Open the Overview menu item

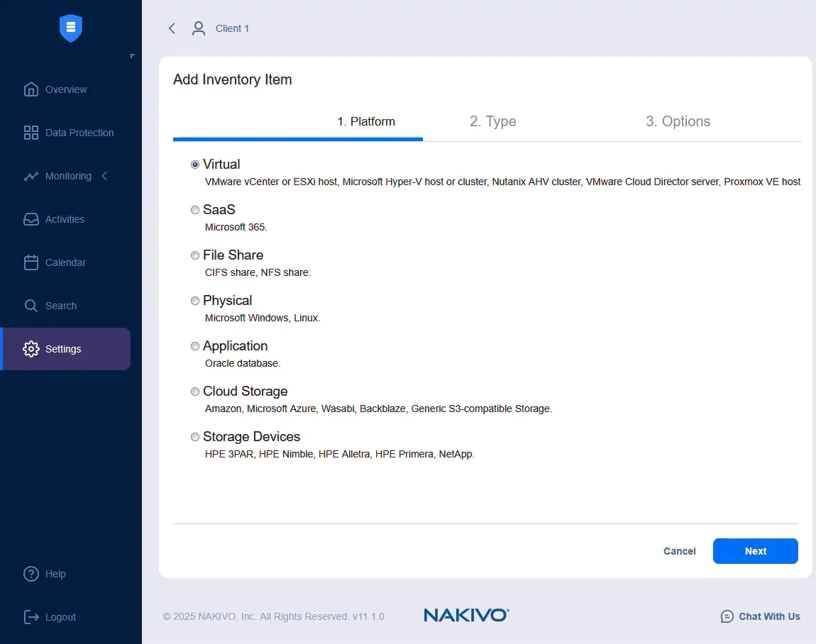(x=66, y=89)
